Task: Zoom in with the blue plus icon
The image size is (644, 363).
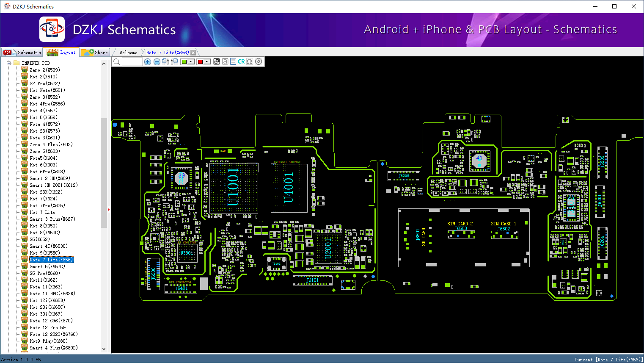Action: (x=148, y=62)
